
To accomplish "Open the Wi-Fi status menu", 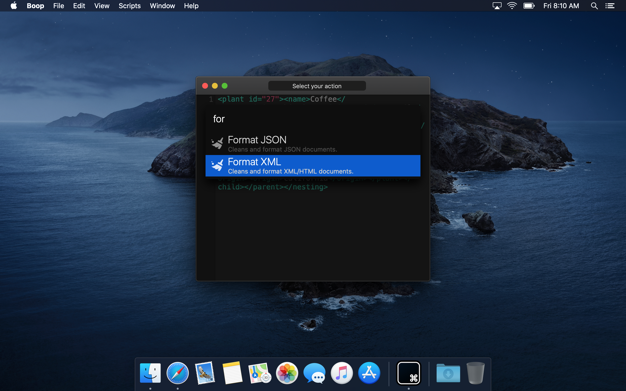I will [x=512, y=6].
